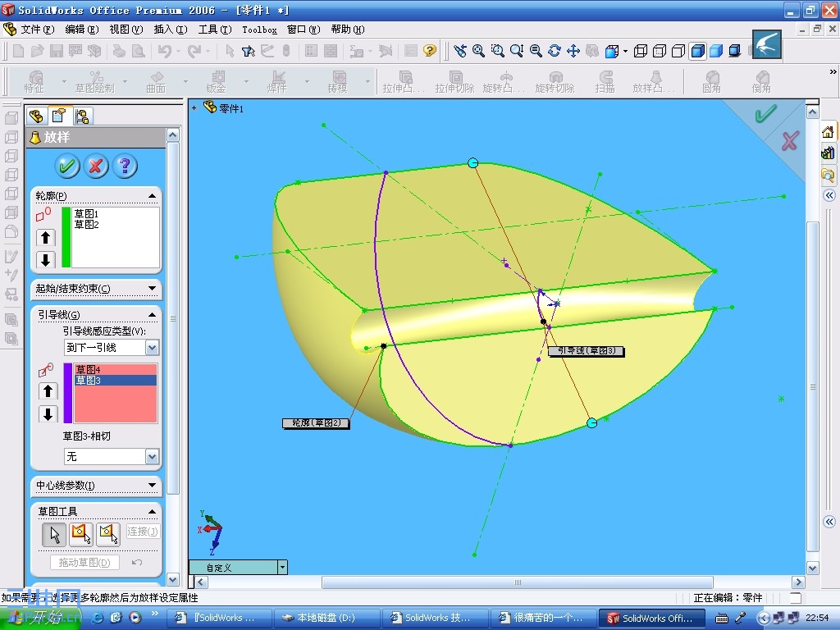The image size is (840, 630).
Task: Expand the 中心线参数 section
Action: pyautogui.click(x=153, y=486)
